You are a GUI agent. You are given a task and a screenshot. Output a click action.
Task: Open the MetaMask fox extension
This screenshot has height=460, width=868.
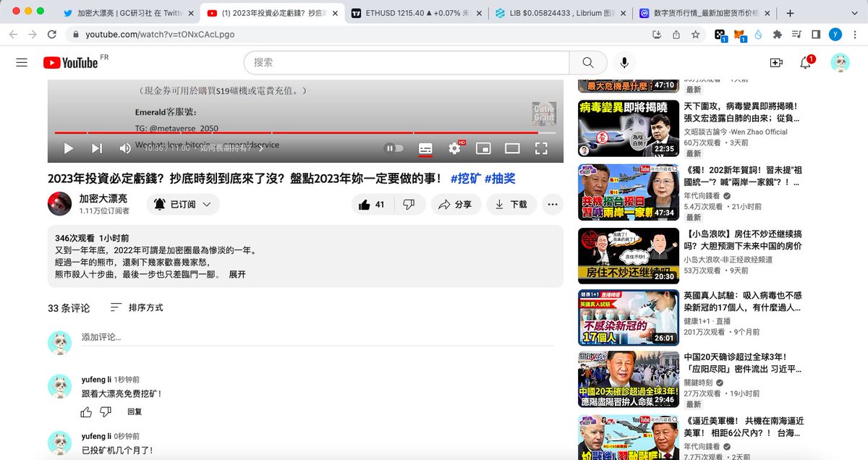click(x=739, y=35)
